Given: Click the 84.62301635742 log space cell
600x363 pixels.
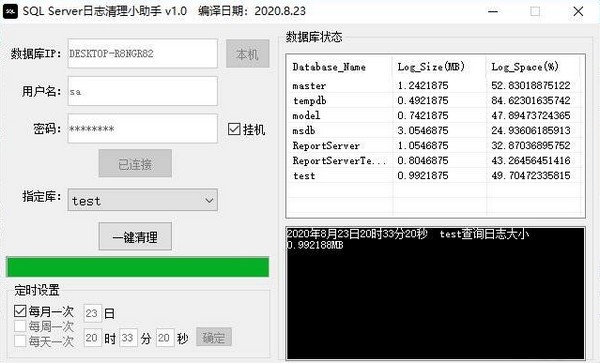Looking at the screenshot, I should tap(531, 101).
